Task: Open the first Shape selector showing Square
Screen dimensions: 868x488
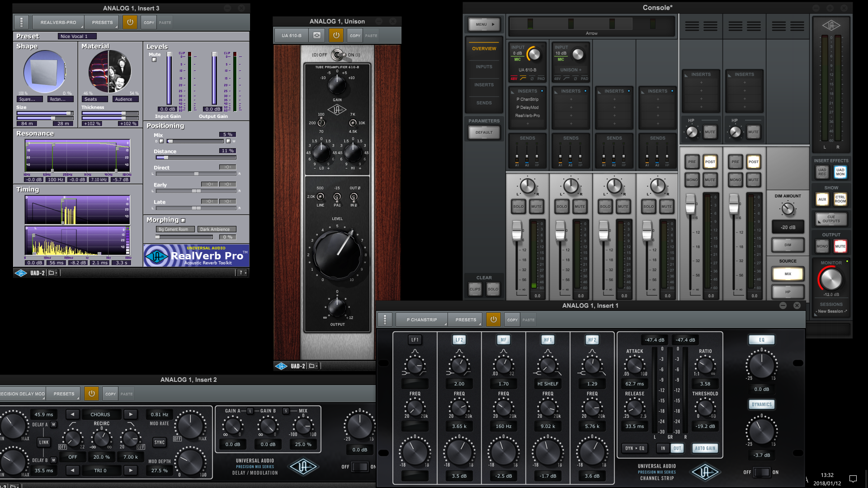Action: point(30,99)
